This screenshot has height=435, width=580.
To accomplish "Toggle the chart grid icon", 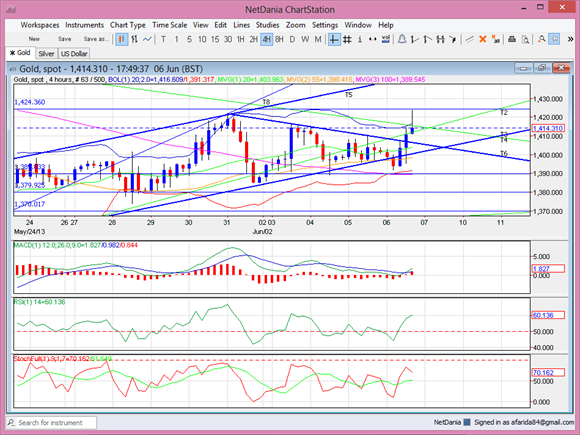I will click(x=347, y=39).
